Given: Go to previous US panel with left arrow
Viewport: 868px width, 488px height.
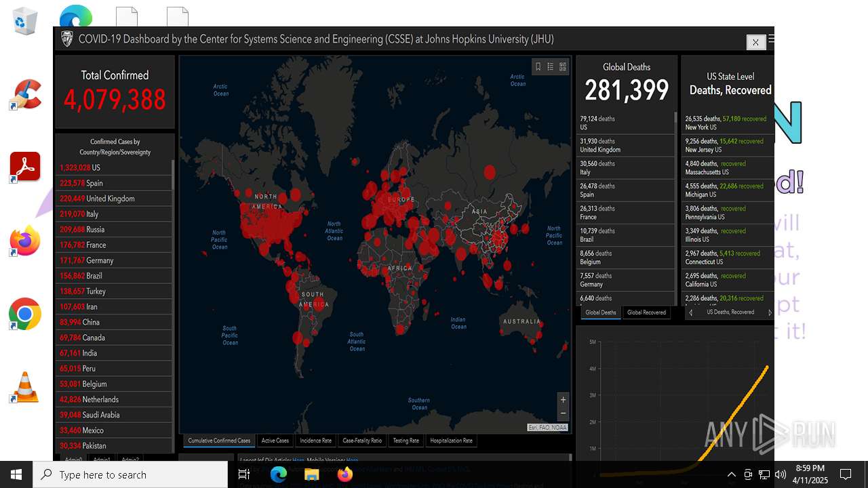Looking at the screenshot, I should [x=690, y=312].
